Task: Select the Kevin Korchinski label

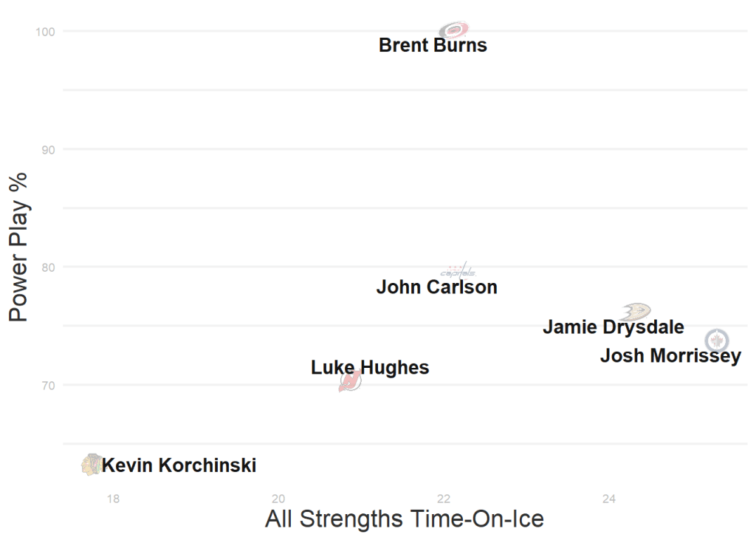Action: coord(179,465)
